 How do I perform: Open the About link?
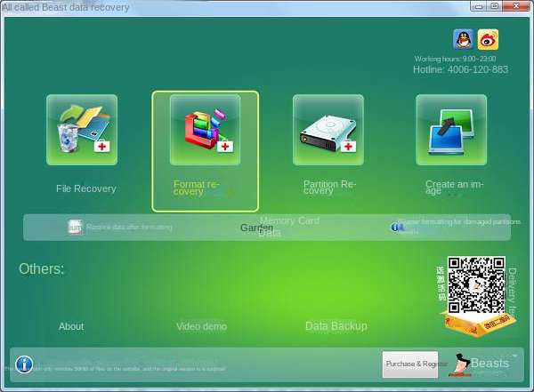click(x=71, y=326)
